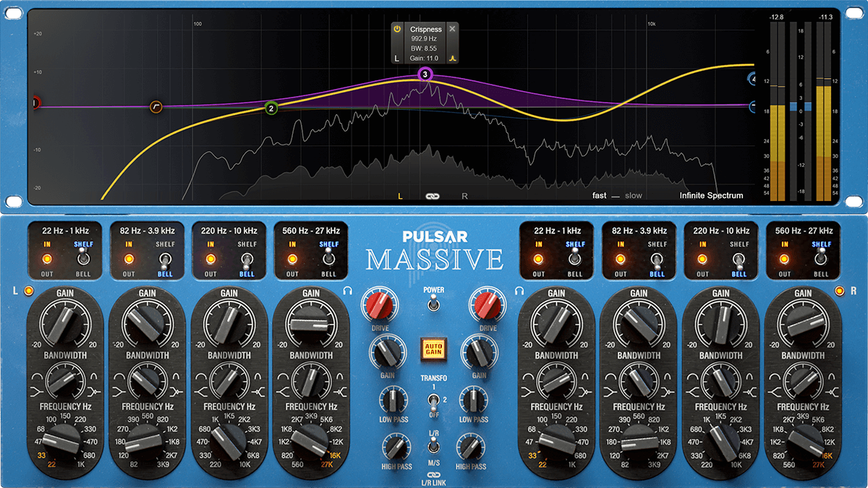
Task: Select 22 position on left 22 Hz frequency dial
Action: pyautogui.click(x=52, y=466)
